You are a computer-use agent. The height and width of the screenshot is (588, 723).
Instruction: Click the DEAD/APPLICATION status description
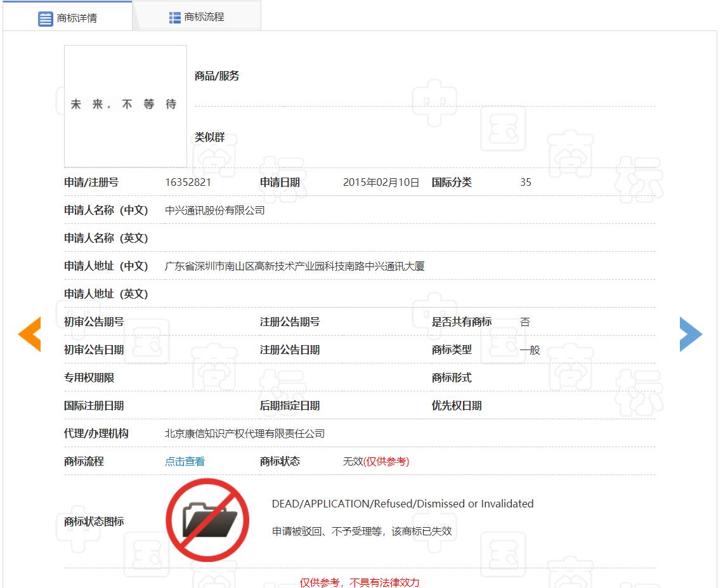coord(402,504)
